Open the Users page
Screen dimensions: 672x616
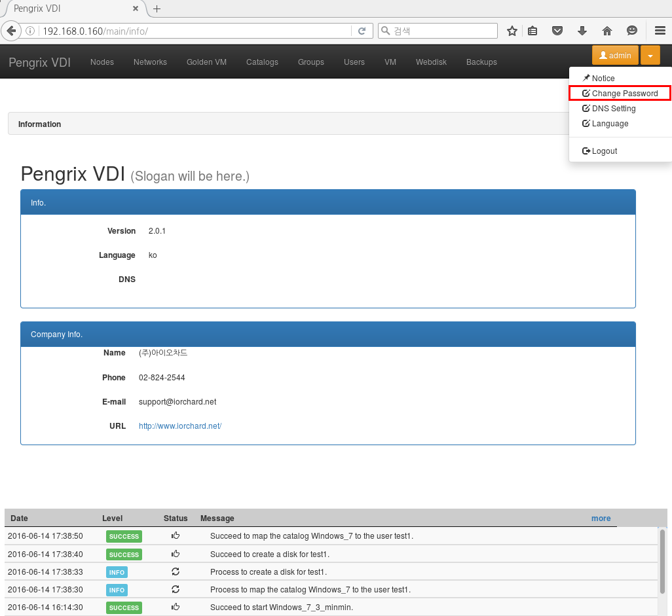pos(354,62)
